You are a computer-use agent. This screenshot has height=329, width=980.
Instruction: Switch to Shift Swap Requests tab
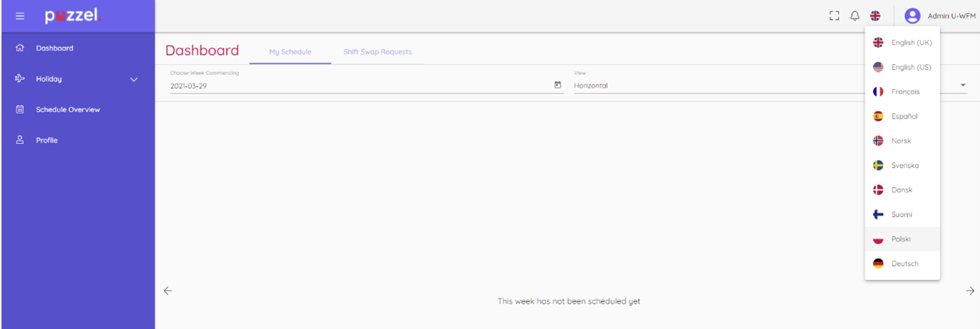click(377, 52)
